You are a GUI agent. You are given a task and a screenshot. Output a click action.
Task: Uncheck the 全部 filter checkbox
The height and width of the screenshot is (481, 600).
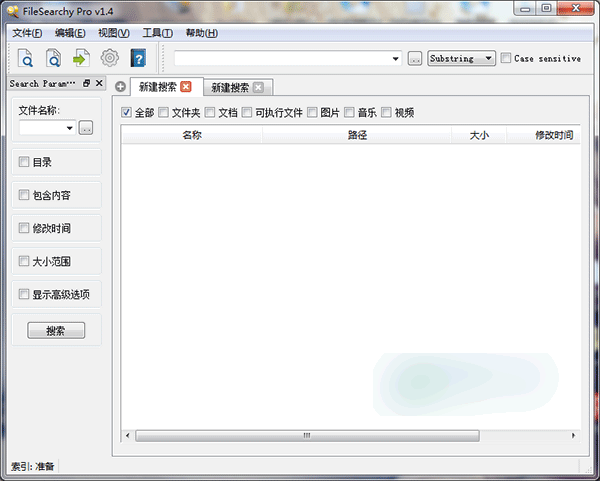127,113
